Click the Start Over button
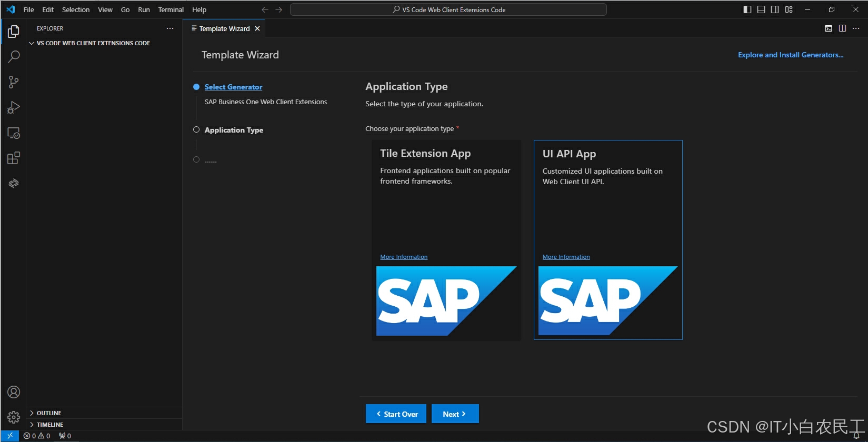 [396, 414]
